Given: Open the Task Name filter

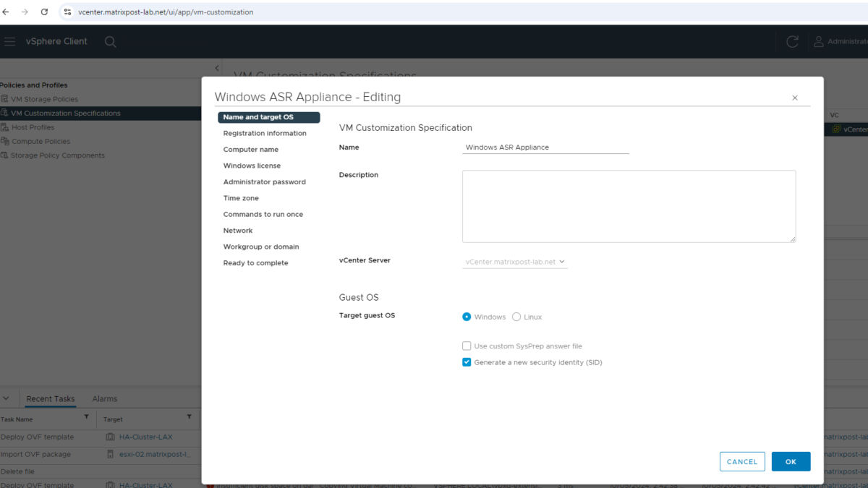Looking at the screenshot, I should [x=86, y=419].
